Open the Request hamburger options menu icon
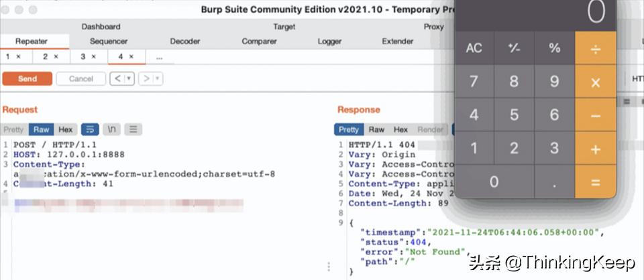Viewport: 644px width, 280px height. 133,129
